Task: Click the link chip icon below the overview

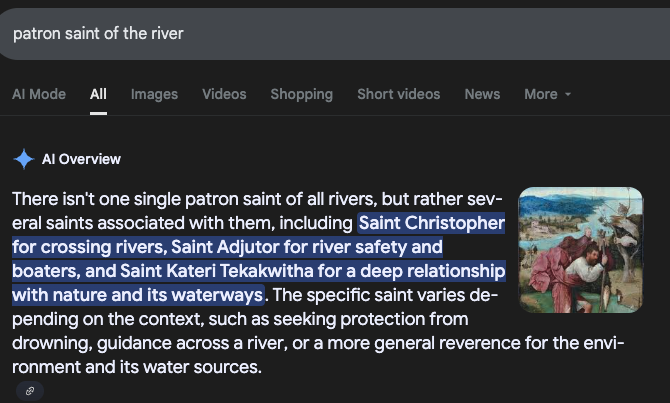Action: (x=29, y=391)
